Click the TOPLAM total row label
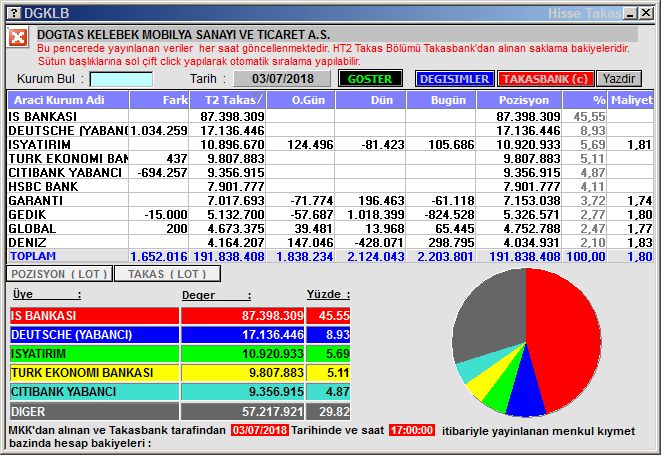The height and width of the screenshot is (455, 661). click(33, 256)
